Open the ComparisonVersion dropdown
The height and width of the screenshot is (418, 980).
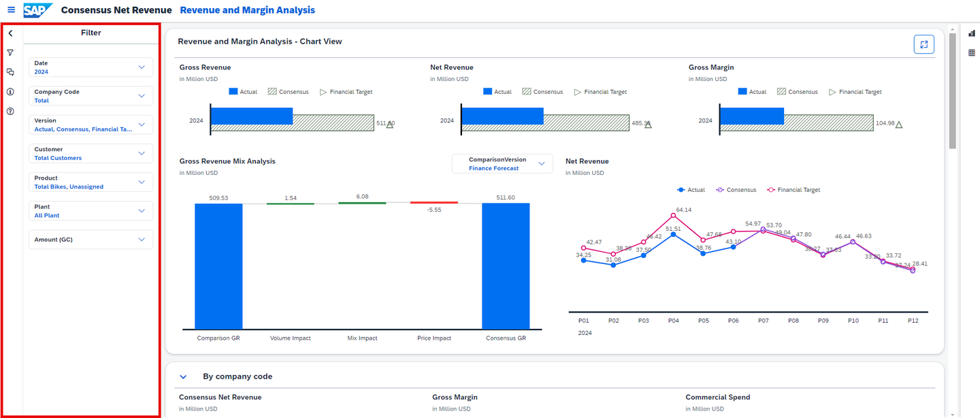[503, 163]
